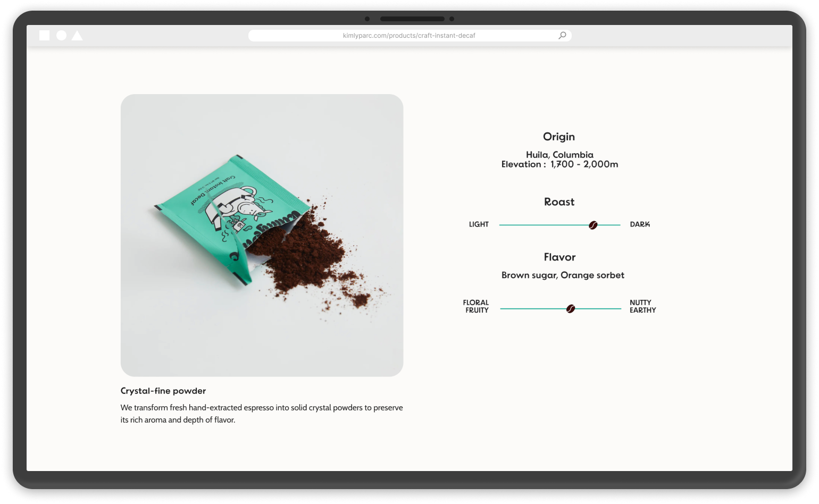Click the Elevation 1,700 - 2,000m text
This screenshot has height=504, width=819.
click(x=559, y=164)
